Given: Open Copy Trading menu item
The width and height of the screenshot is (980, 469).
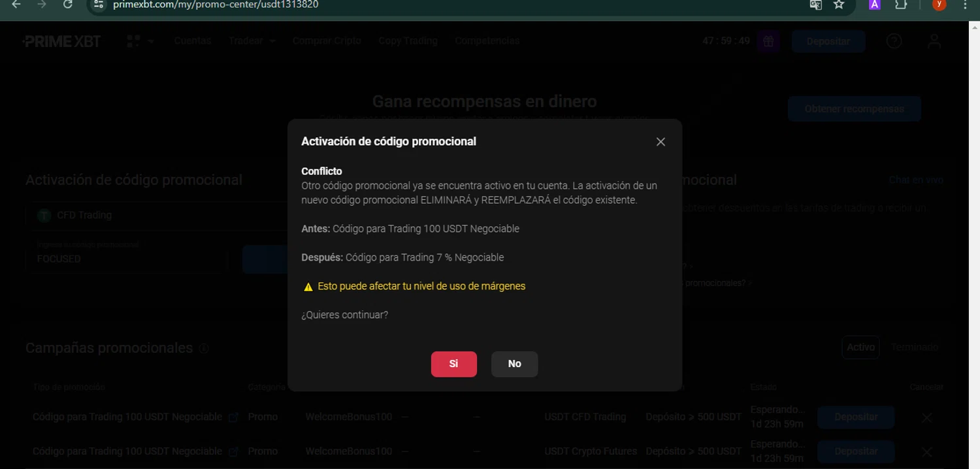Looking at the screenshot, I should point(408,40).
